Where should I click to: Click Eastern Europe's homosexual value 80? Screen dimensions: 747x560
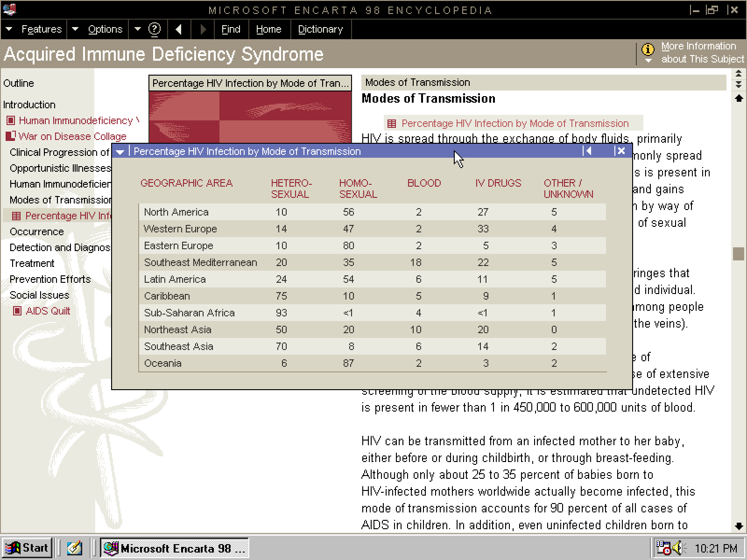coord(349,245)
